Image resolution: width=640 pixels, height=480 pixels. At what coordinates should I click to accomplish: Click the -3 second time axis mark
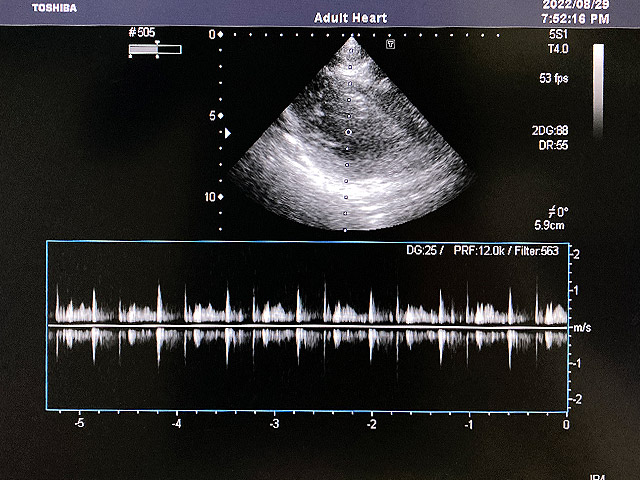274,425
